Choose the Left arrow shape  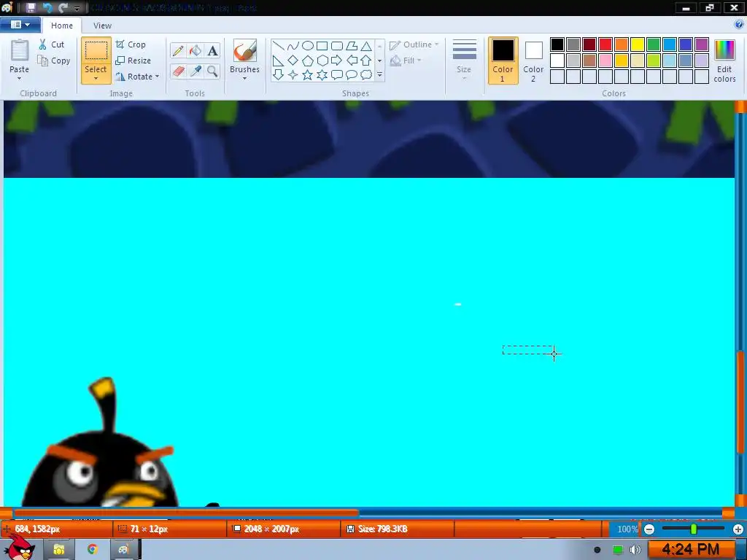[x=352, y=61]
